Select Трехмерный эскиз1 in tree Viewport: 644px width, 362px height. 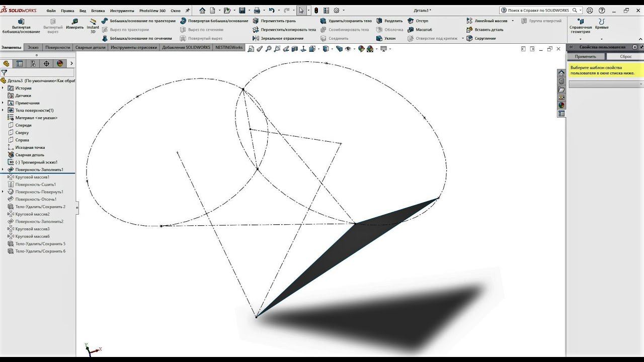[33, 162]
